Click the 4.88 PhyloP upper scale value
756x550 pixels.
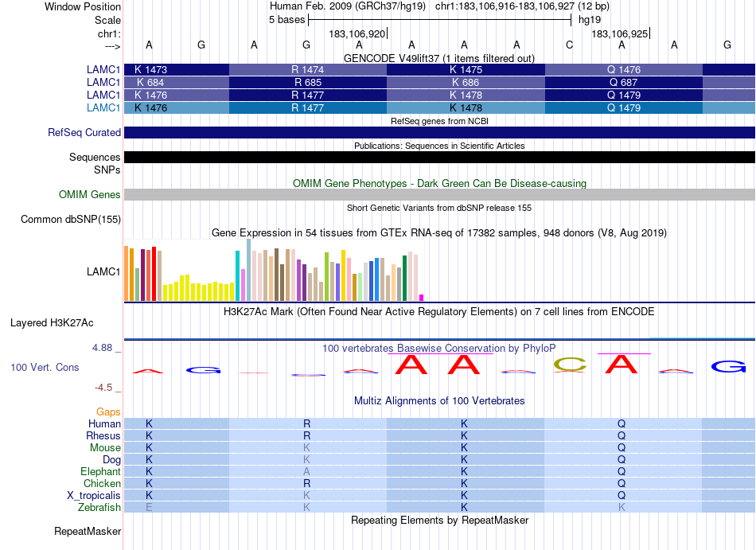pos(102,348)
